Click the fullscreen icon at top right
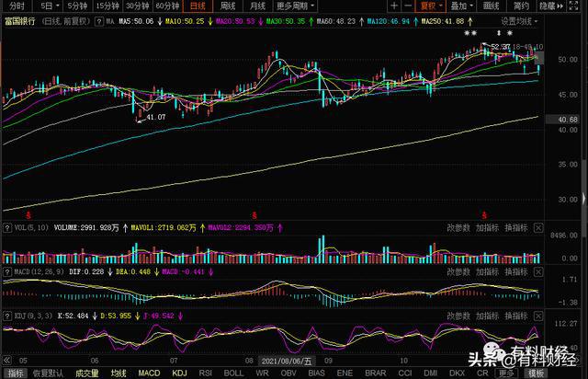Image resolution: width=588 pixels, height=379 pixels. (x=573, y=6)
